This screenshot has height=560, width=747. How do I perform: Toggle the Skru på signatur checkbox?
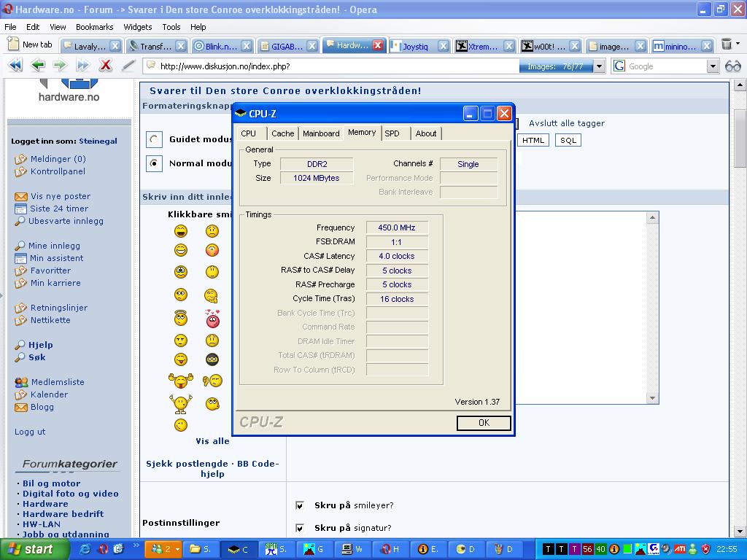coord(299,528)
